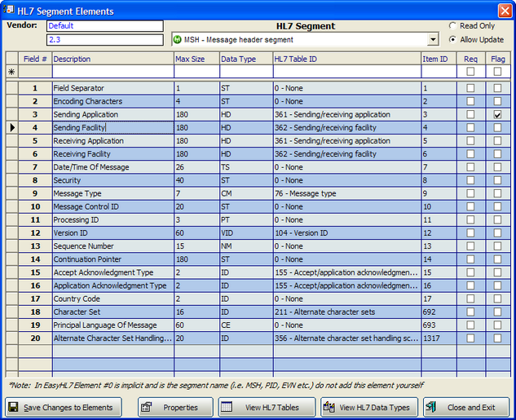516x420 pixels.
Task: Click the Properties button icon
Action: click(146, 407)
